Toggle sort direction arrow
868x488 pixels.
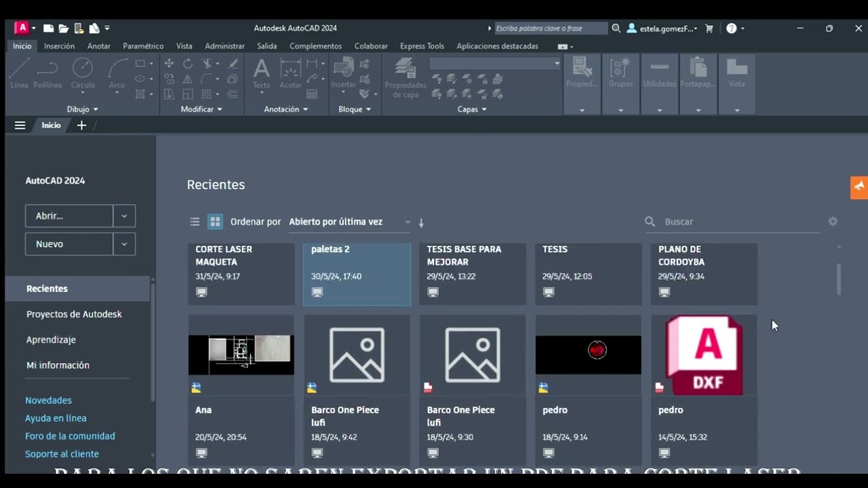(421, 222)
